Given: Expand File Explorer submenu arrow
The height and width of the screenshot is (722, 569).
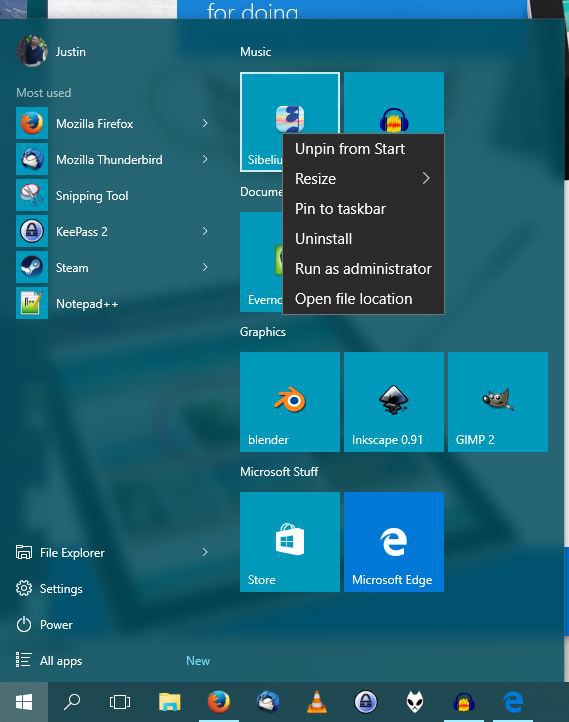Looking at the screenshot, I should click(205, 552).
